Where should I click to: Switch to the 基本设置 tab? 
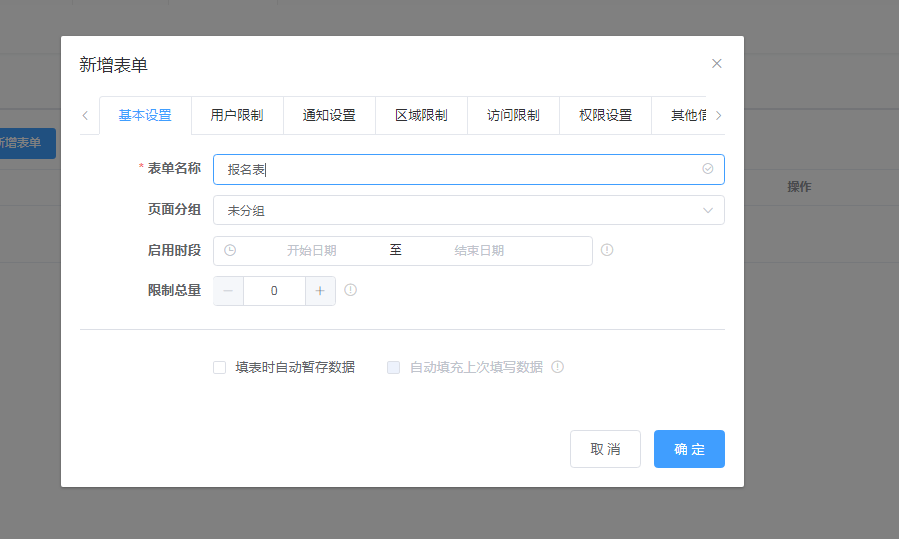(x=145, y=115)
